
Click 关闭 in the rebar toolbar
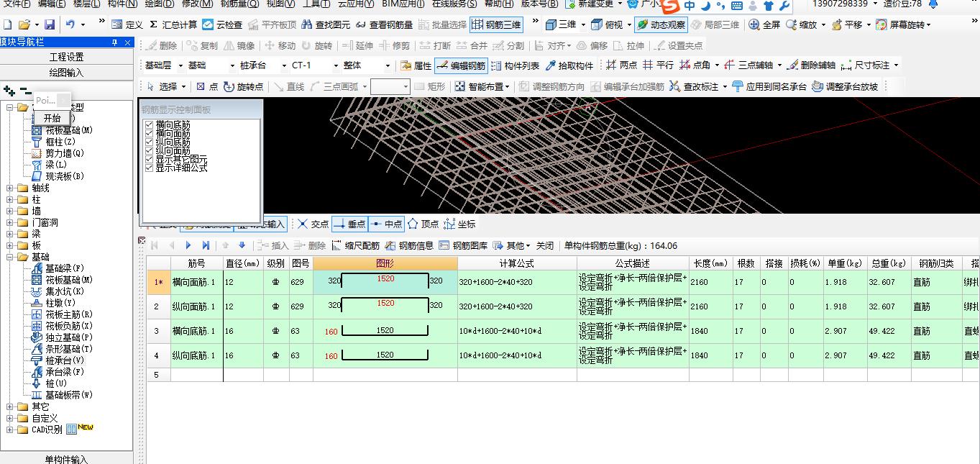(545, 245)
